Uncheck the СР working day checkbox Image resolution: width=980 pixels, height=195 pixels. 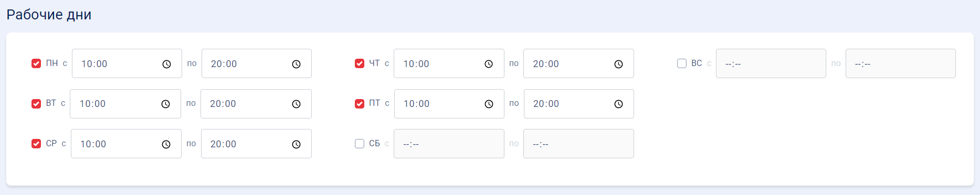pyautogui.click(x=36, y=144)
